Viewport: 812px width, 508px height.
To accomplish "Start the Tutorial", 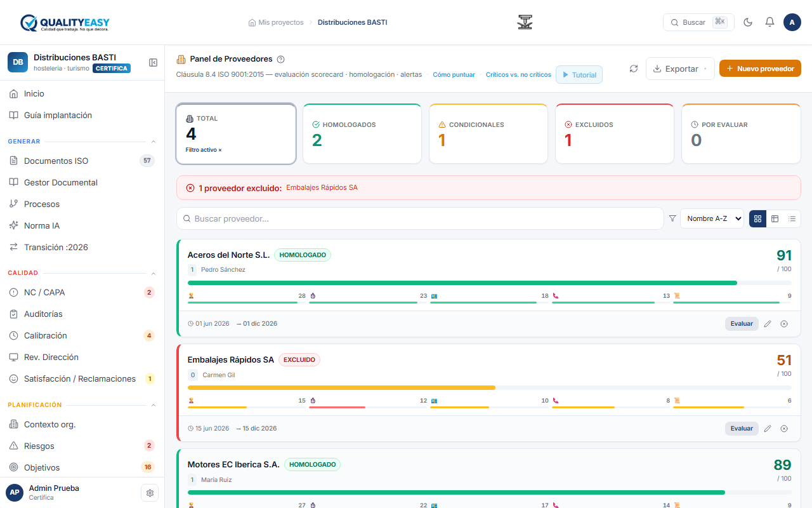I will click(x=579, y=75).
